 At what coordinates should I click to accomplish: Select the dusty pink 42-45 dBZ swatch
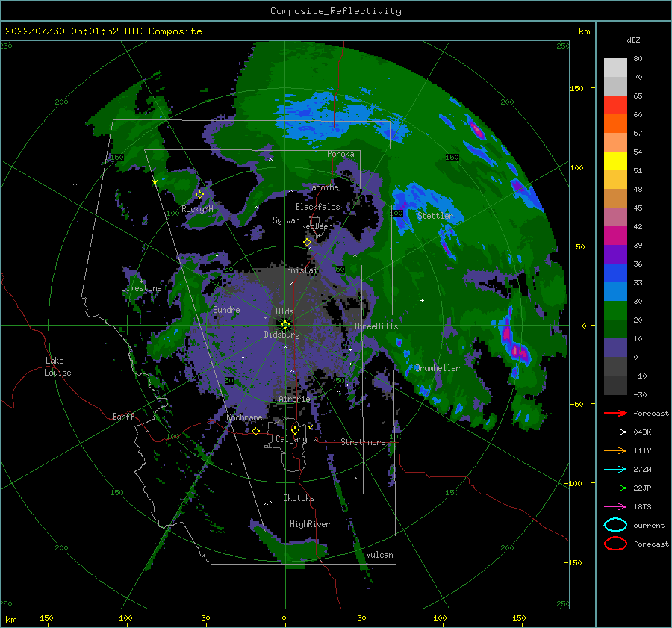(x=615, y=217)
